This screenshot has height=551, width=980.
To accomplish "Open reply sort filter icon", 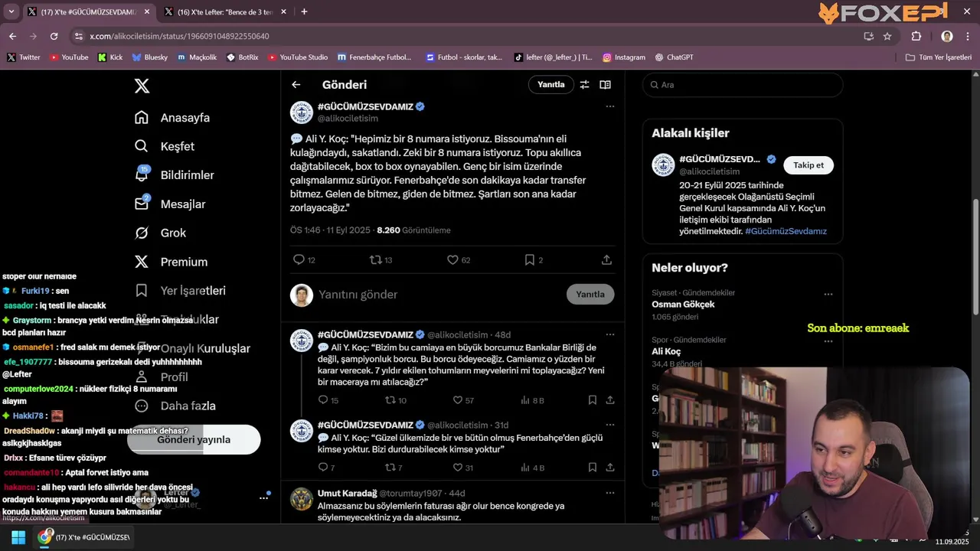I will point(584,85).
